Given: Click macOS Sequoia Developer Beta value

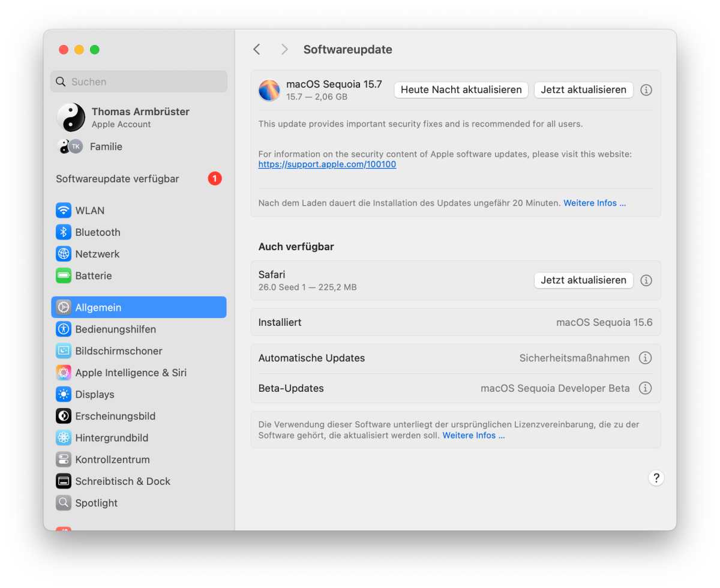Looking at the screenshot, I should point(555,388).
